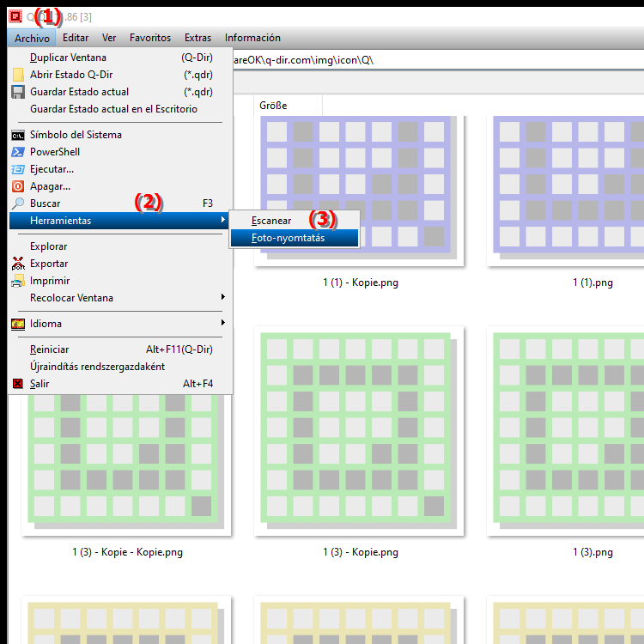
Task: Expand the Idioma submenu arrow
Action: tap(223, 323)
